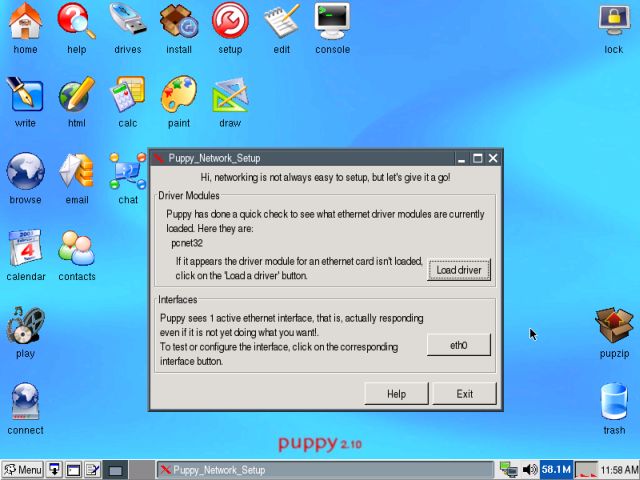Open the window menu X icon in title bar

point(159,158)
